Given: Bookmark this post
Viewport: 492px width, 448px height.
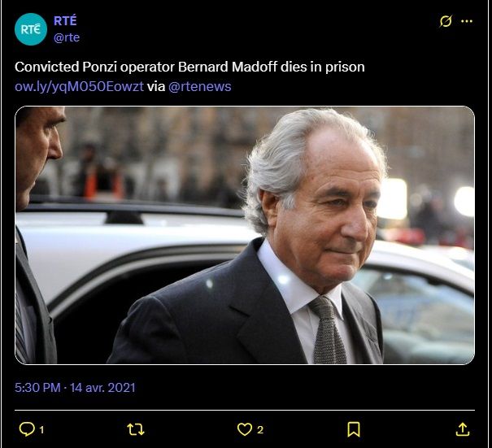Looking at the screenshot, I should tap(354, 429).
